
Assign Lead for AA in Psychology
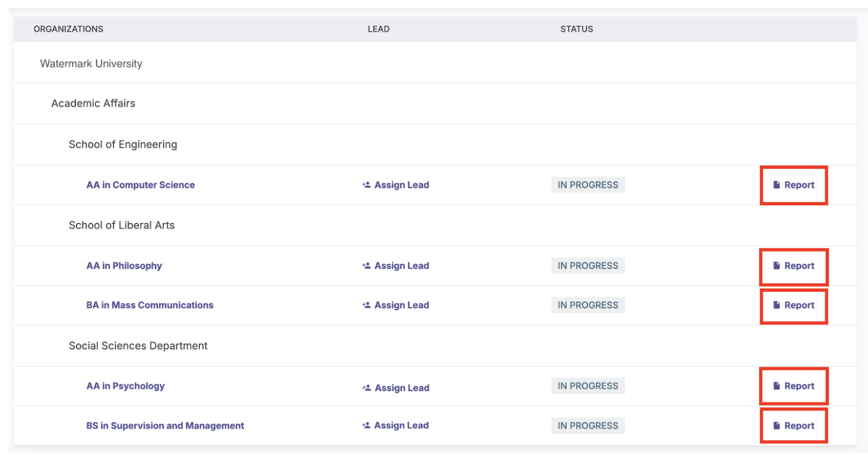pos(402,388)
